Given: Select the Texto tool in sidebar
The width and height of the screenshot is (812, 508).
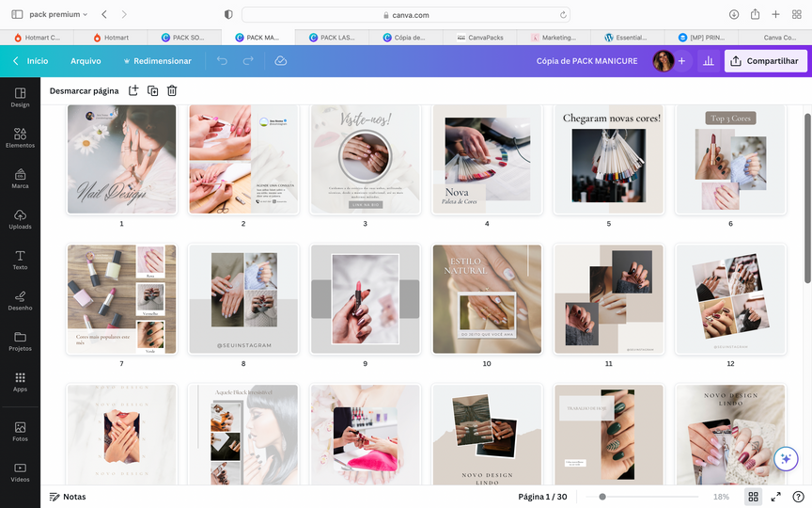Looking at the screenshot, I should pos(20,258).
